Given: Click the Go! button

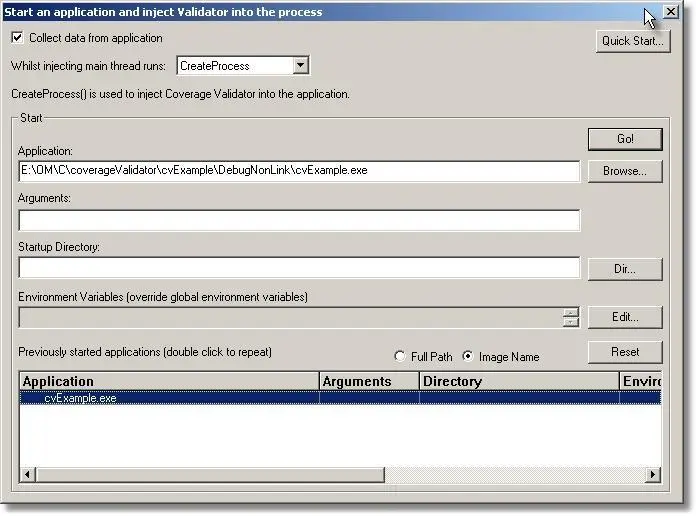Looking at the screenshot, I should [x=625, y=139].
